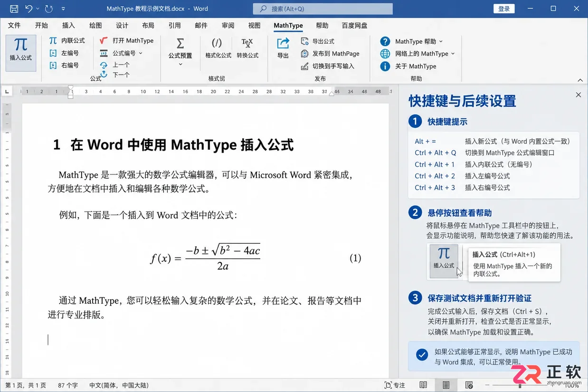The width and height of the screenshot is (588, 392).
Task: Select print layout view icon
Action: (x=446, y=385)
